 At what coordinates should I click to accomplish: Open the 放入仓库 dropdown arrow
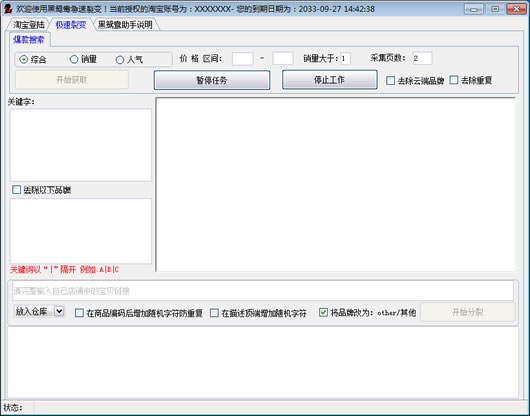tap(59, 311)
